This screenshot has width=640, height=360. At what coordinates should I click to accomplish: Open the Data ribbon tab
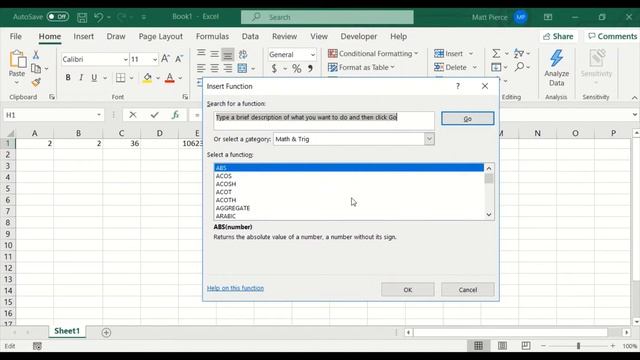coord(250,36)
